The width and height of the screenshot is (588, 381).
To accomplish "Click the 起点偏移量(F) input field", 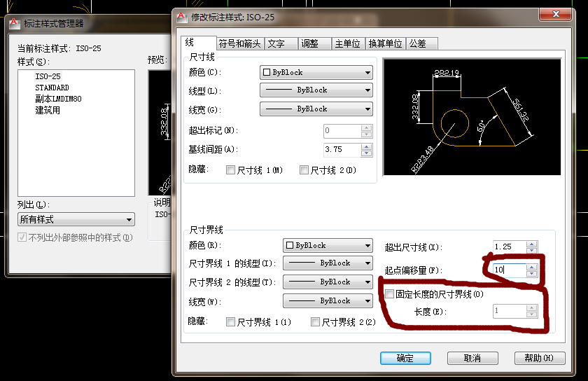I will click(510, 270).
